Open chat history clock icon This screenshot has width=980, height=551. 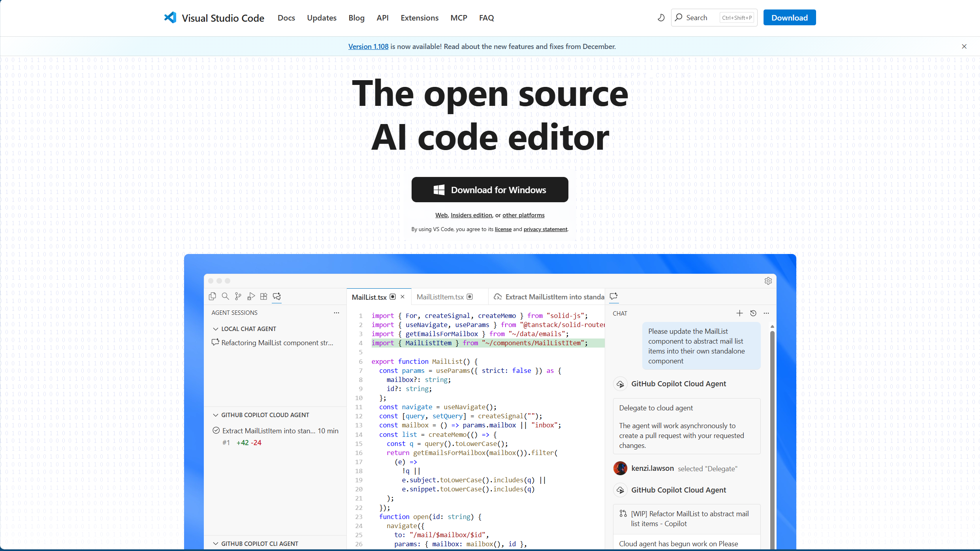click(753, 313)
